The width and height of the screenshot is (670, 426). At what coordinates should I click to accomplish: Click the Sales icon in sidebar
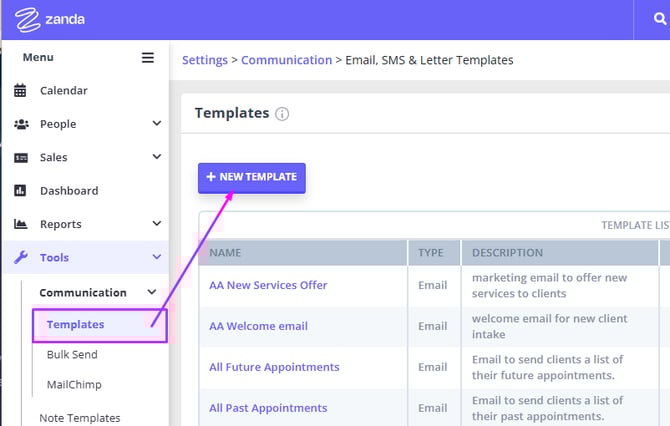(x=20, y=158)
